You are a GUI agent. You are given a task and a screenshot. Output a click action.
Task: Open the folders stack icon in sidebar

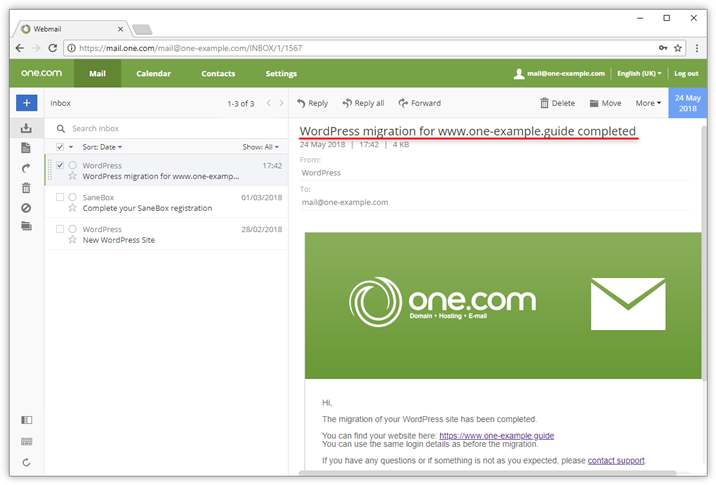(x=26, y=226)
